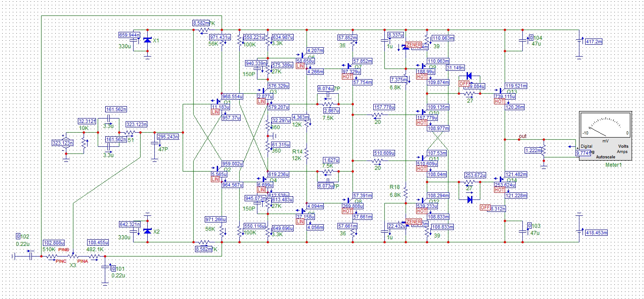Click the 8.337u capacitor readout
The height and width of the screenshot is (299, 644).
(395, 35)
